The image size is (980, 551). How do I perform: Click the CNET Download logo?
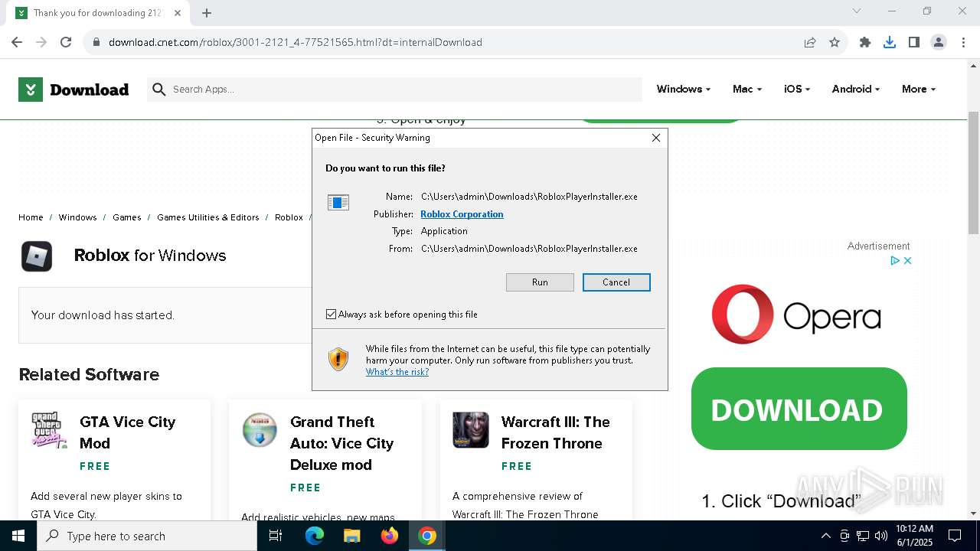point(73,90)
